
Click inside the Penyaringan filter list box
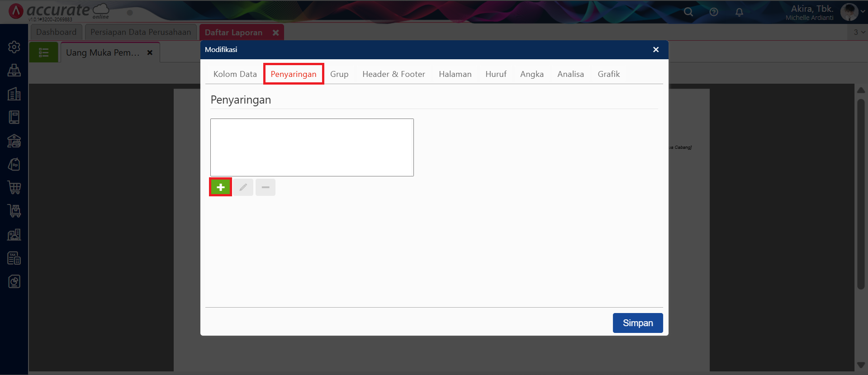click(312, 147)
